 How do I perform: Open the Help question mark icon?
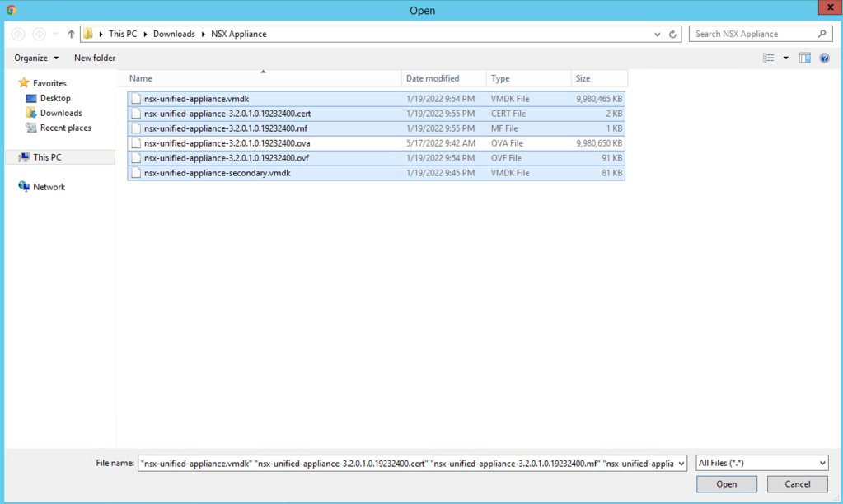point(824,58)
